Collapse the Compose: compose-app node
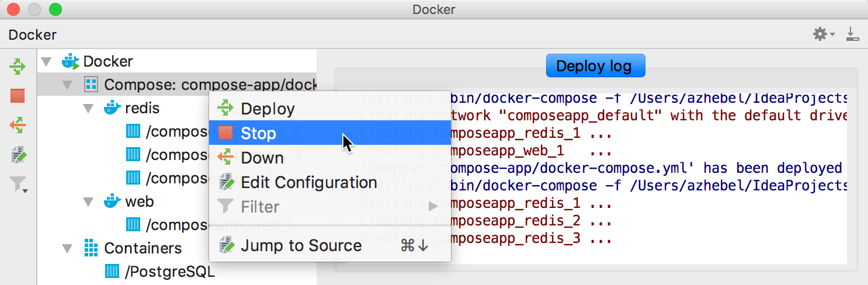This screenshot has width=868, height=285. [x=68, y=85]
